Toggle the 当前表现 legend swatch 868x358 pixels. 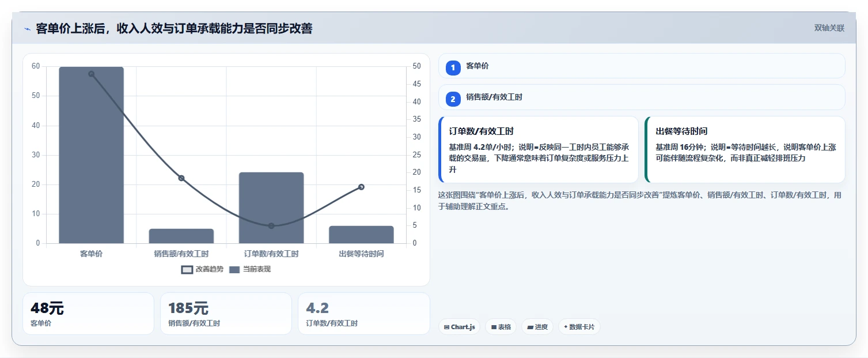(x=234, y=269)
